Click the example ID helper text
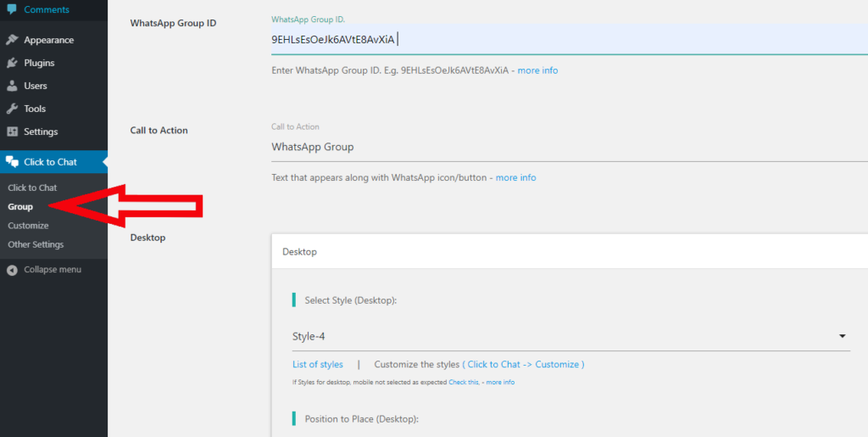The height and width of the screenshot is (437, 868). pos(390,71)
